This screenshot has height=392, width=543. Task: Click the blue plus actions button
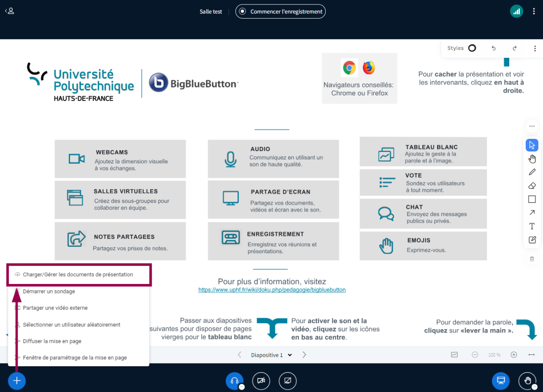click(17, 381)
